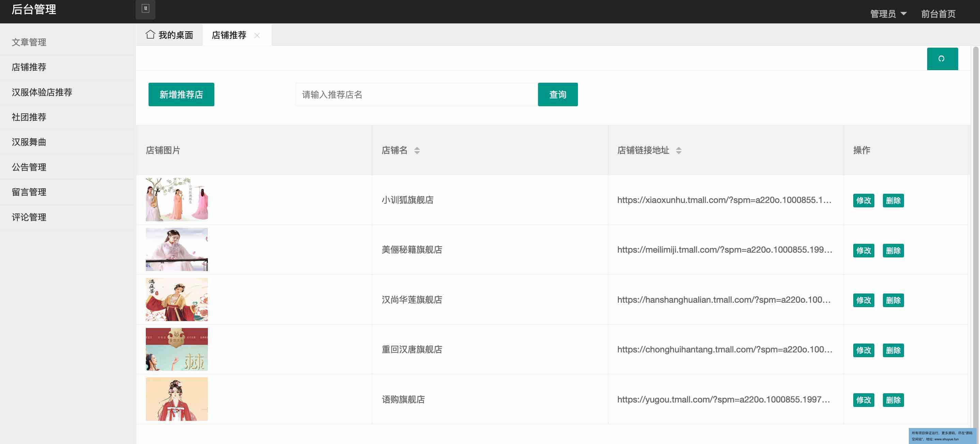Click the sidebar collapse icon in header
Screen dimensions: 980x444
pos(145,9)
